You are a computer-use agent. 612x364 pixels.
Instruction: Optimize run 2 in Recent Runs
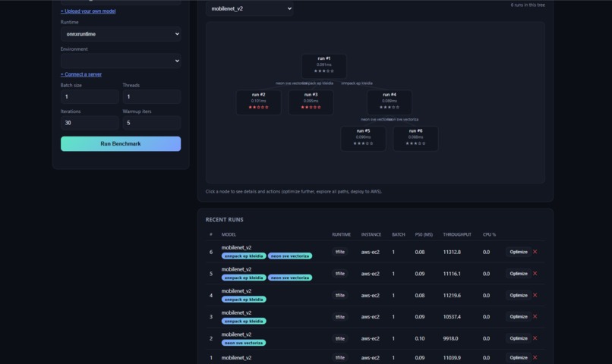pyautogui.click(x=519, y=338)
